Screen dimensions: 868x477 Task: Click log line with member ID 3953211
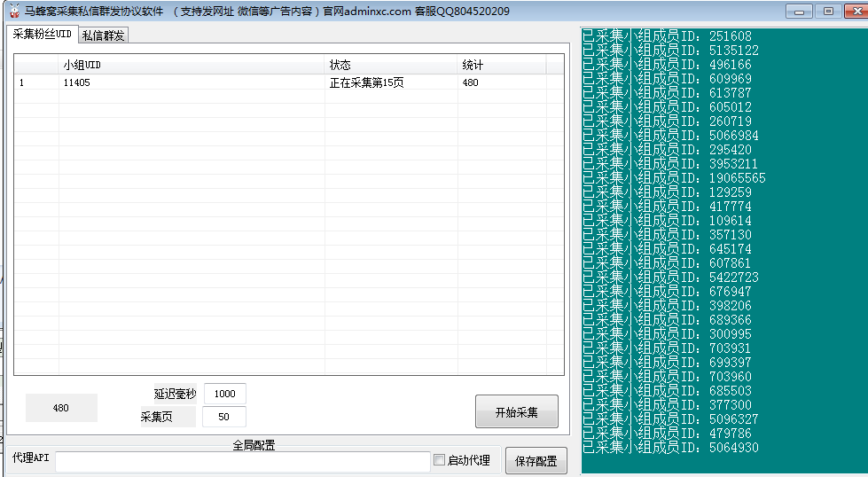[x=669, y=164]
